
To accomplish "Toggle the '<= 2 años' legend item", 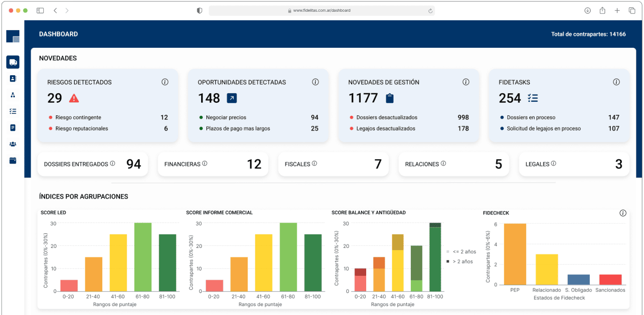I will (461, 252).
